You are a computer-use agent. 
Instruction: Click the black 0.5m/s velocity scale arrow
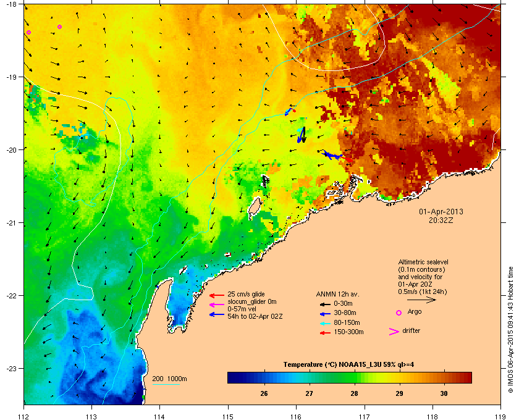(421, 300)
